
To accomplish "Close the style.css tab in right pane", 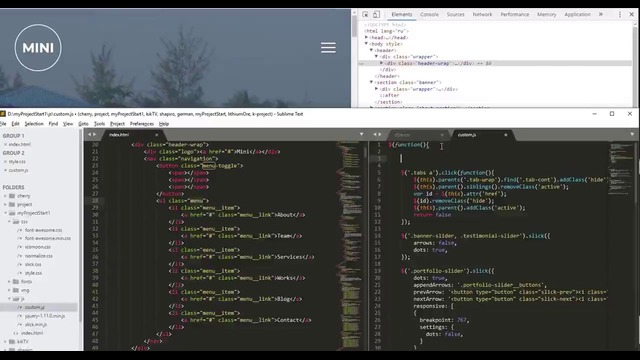I will pyautogui.click(x=442, y=135).
